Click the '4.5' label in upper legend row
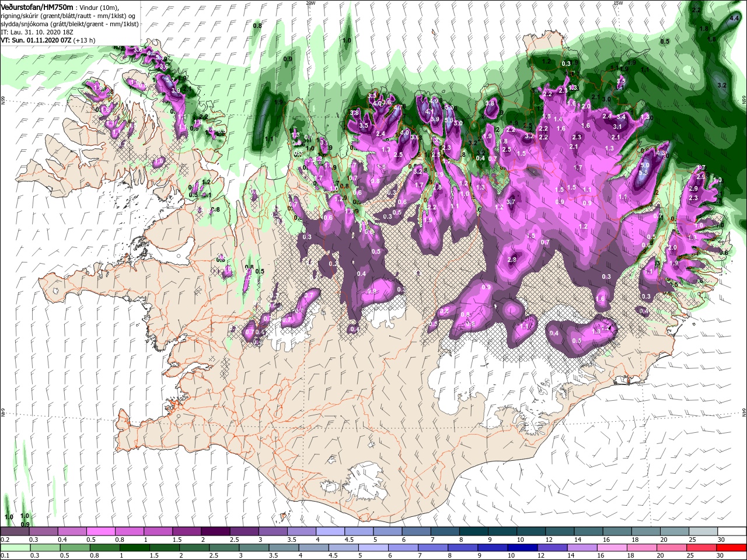 [348, 540]
